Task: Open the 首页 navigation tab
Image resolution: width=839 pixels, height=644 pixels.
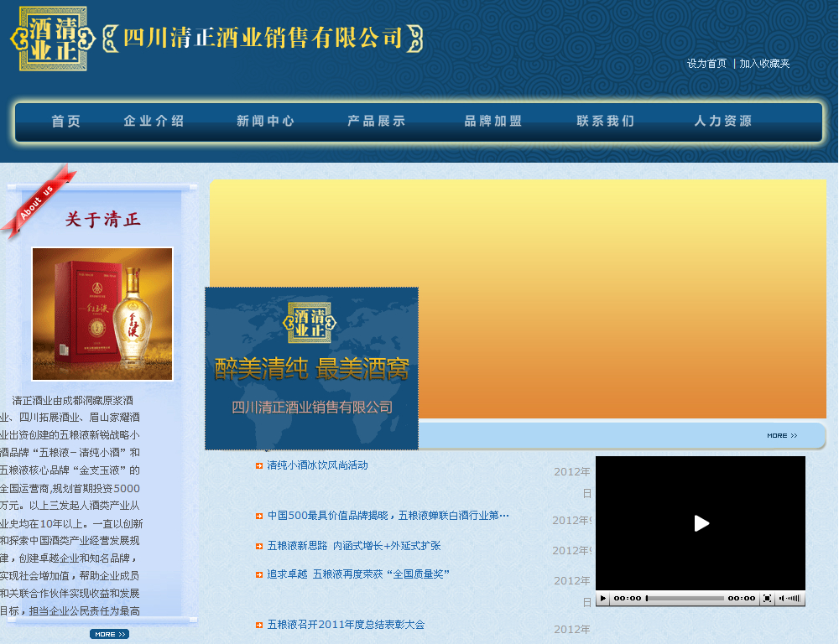Action: (x=65, y=121)
